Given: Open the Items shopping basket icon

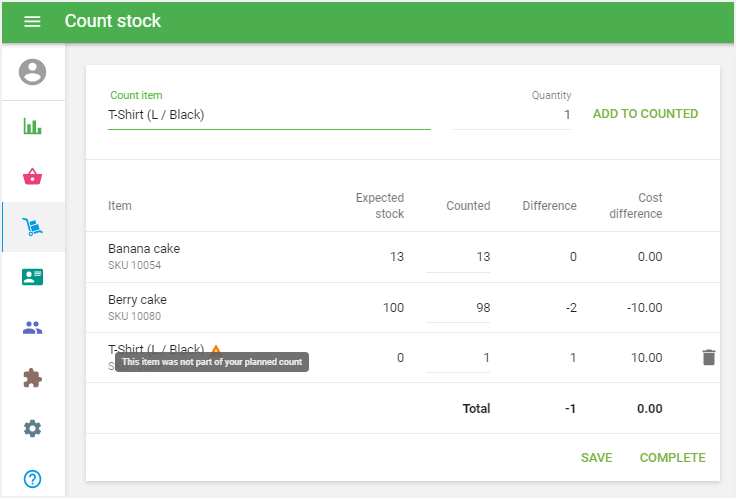Looking at the screenshot, I should tap(33, 177).
